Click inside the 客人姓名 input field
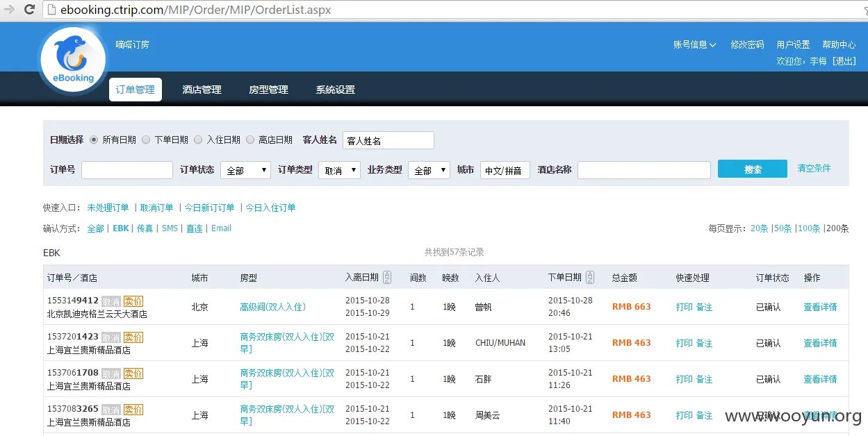The height and width of the screenshot is (436, 868). coord(388,140)
